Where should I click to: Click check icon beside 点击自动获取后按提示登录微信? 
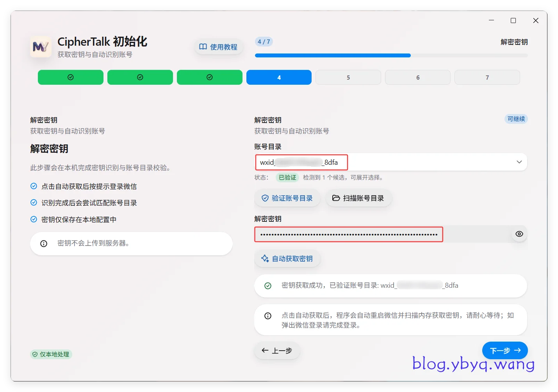pos(34,186)
